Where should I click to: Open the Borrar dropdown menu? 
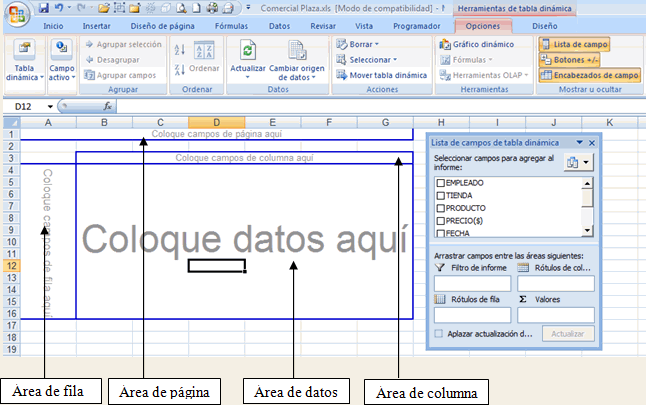363,44
